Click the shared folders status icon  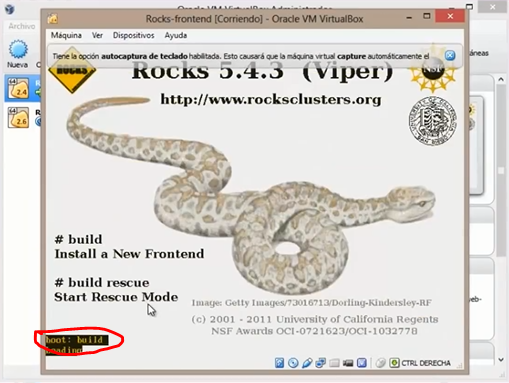coord(334,363)
